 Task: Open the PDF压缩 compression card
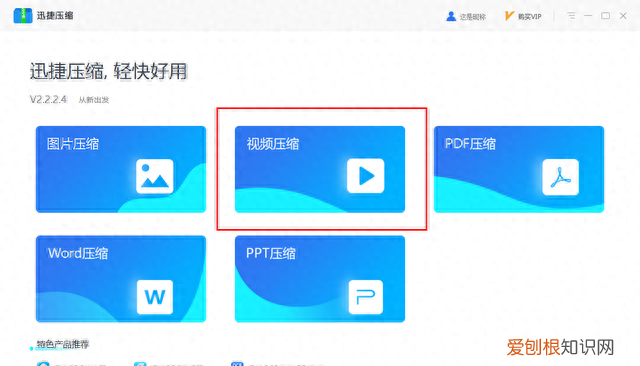pos(519,169)
